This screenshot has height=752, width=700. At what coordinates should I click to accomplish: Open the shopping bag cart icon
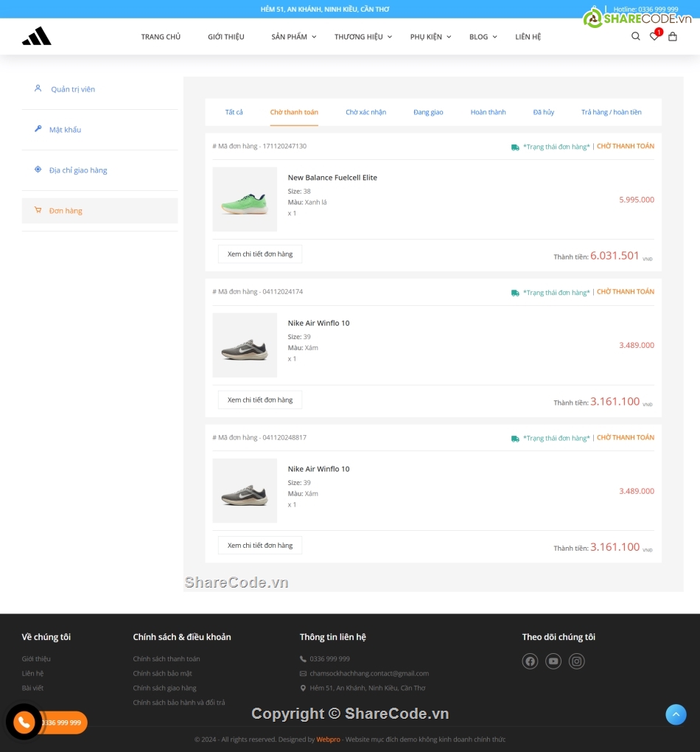pos(673,36)
